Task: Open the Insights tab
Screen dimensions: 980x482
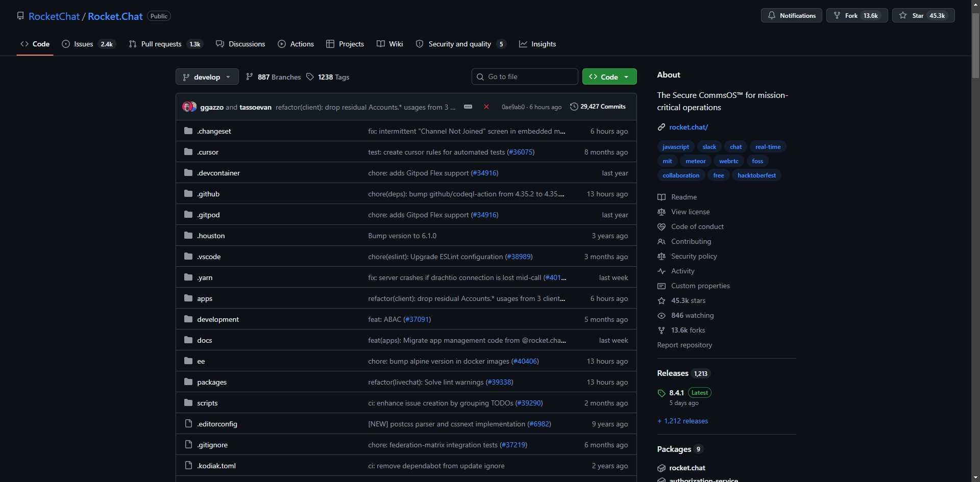Action: pyautogui.click(x=537, y=44)
